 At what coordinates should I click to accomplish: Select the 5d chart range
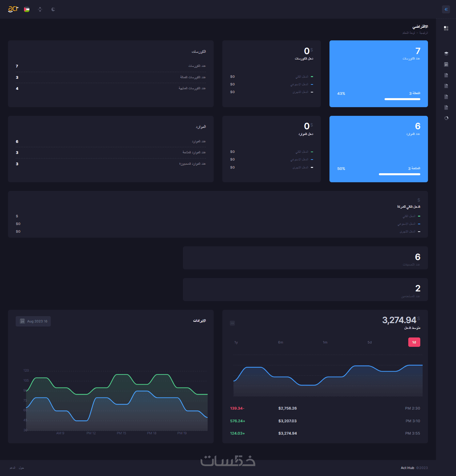pyautogui.click(x=370, y=342)
